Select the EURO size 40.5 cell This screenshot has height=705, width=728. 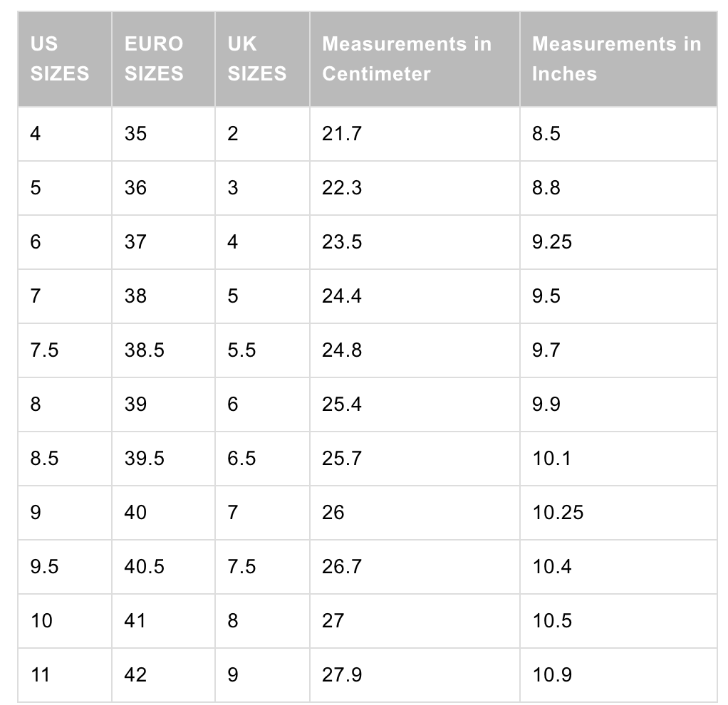[x=145, y=566]
